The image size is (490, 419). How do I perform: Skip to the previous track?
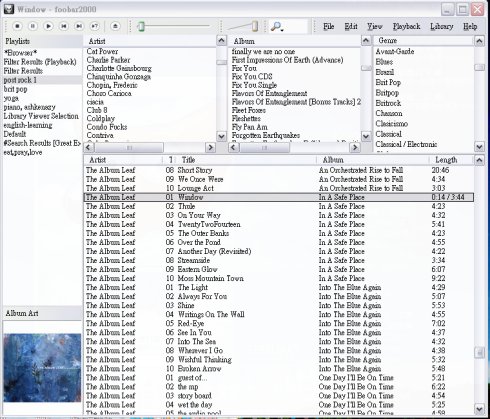click(64, 26)
